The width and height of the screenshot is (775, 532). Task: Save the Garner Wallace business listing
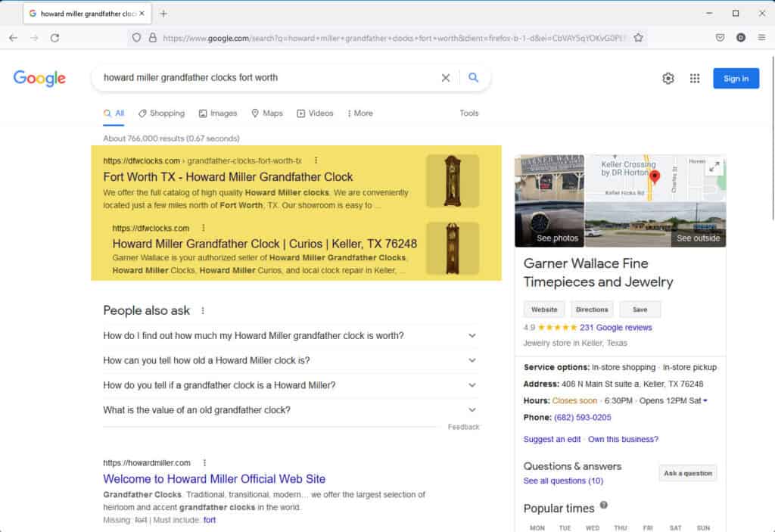pyautogui.click(x=640, y=310)
